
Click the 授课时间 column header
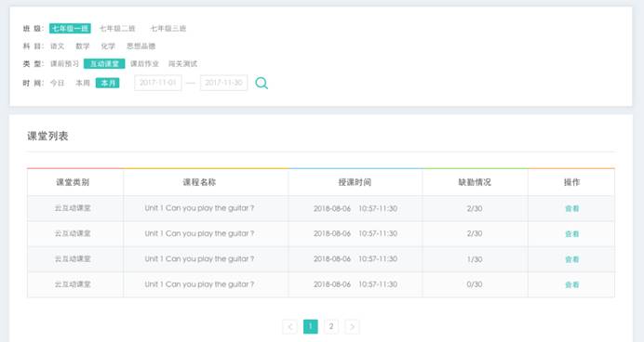[x=355, y=182]
